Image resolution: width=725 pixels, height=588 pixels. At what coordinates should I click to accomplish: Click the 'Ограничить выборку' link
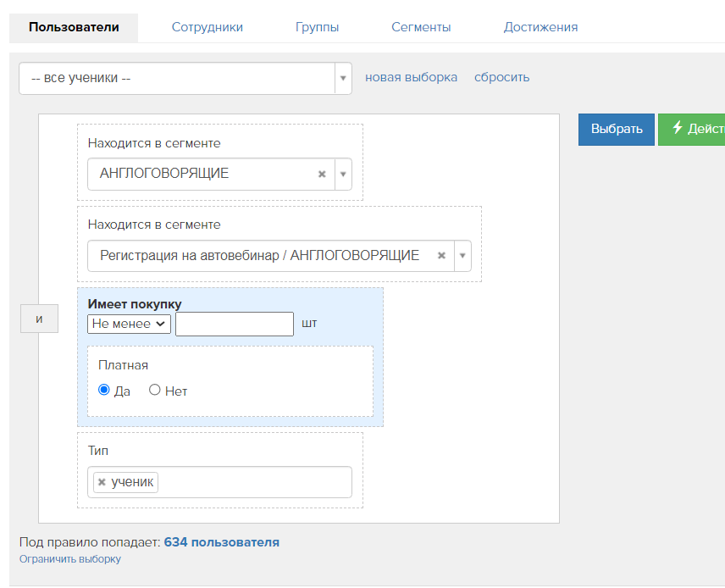coord(69,559)
